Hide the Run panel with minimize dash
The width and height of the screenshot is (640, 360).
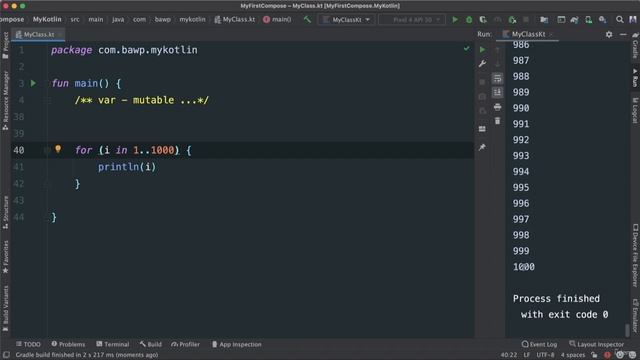pos(623,35)
